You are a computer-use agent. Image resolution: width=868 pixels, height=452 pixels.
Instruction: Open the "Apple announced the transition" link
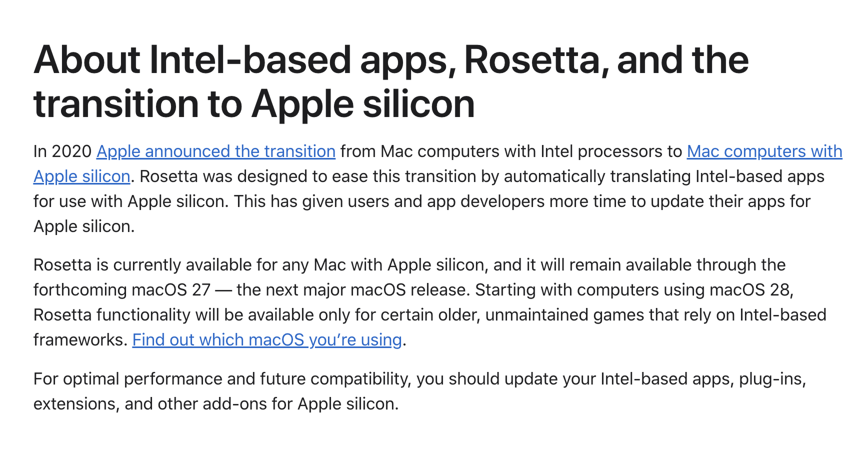tap(215, 151)
